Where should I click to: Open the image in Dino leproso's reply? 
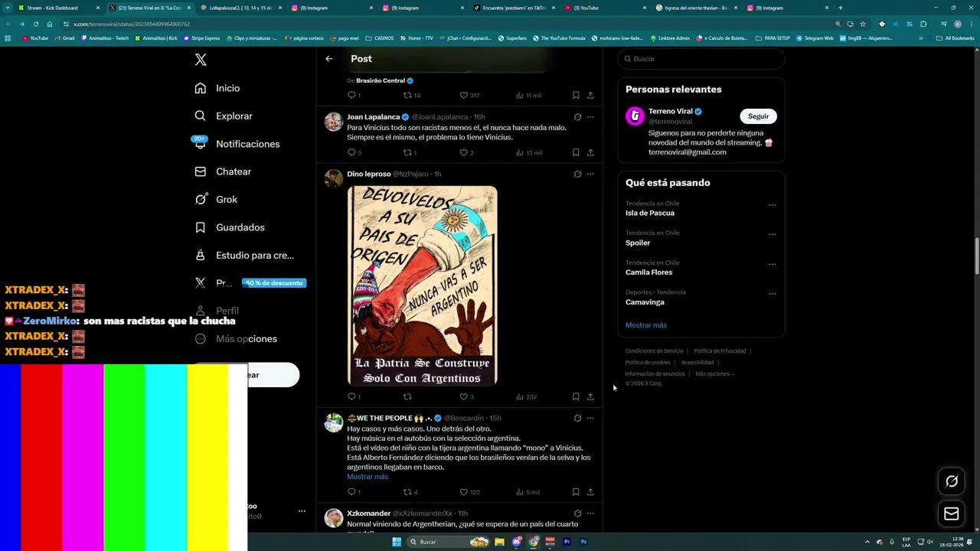422,285
